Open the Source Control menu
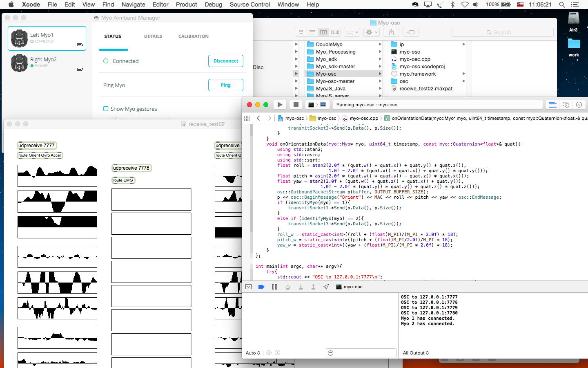 point(249,4)
